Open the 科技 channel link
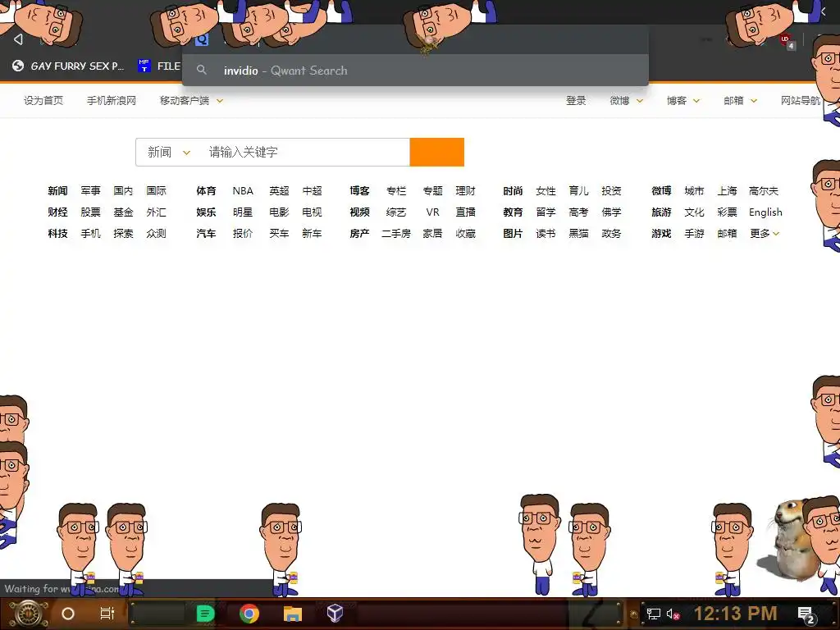Screen dimensions: 840x630 coord(58,234)
